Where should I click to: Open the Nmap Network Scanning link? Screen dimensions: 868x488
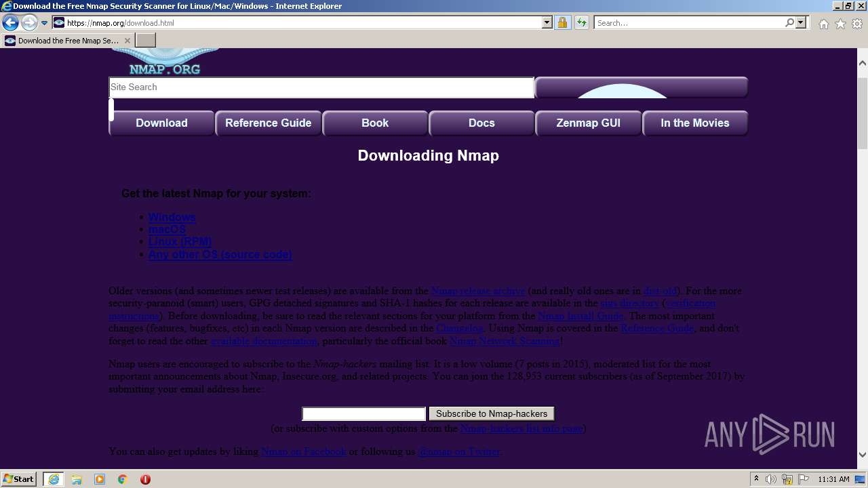[x=505, y=341]
